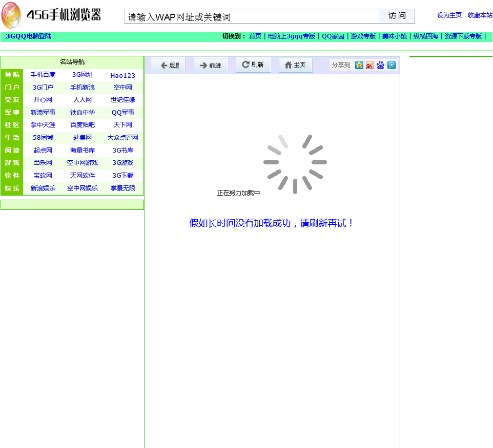Viewport: 493px width, 448px height.
Task: Open 掌景无限 link
Action: 122,188
